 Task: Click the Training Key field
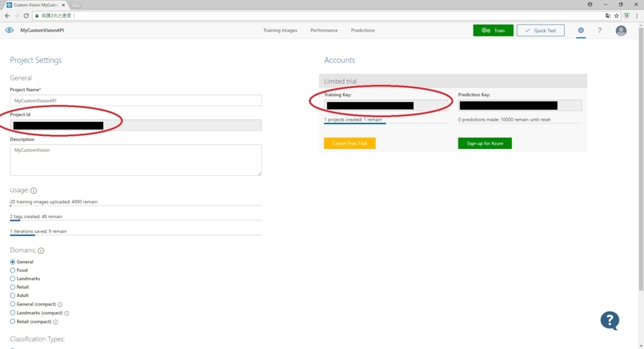click(386, 106)
